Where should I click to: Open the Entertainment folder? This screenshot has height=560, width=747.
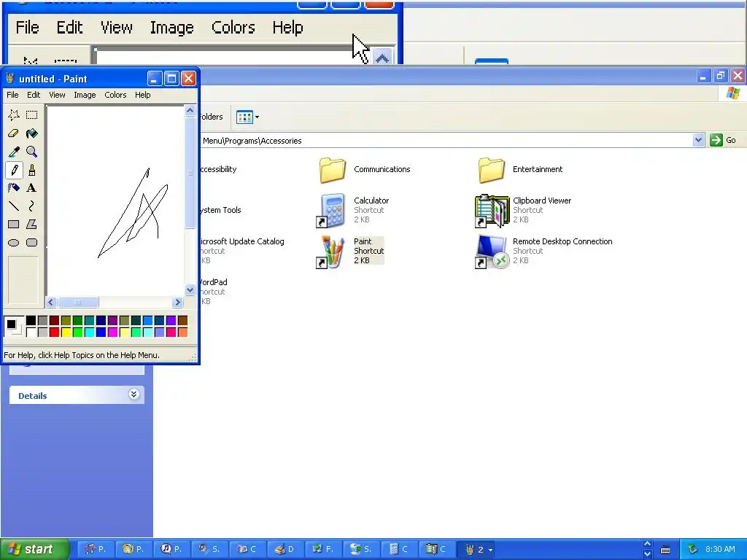[x=491, y=170]
